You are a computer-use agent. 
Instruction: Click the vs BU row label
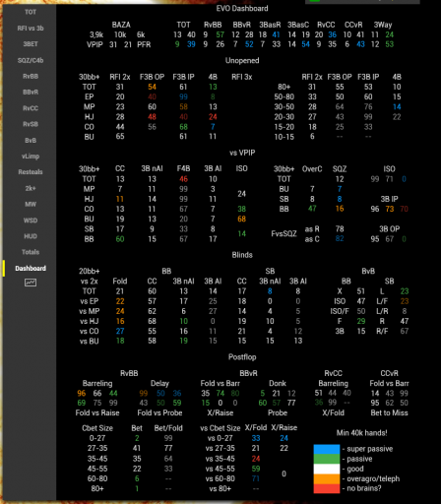point(89,342)
